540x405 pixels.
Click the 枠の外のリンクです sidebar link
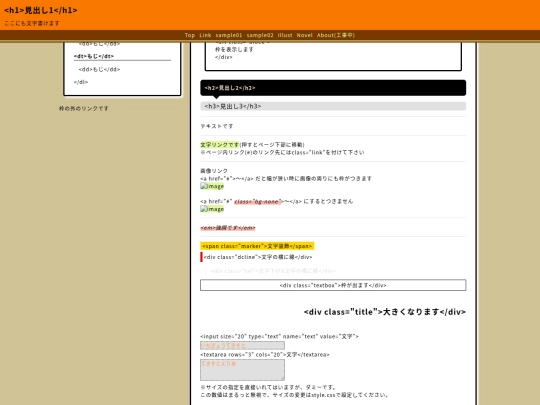coord(84,108)
